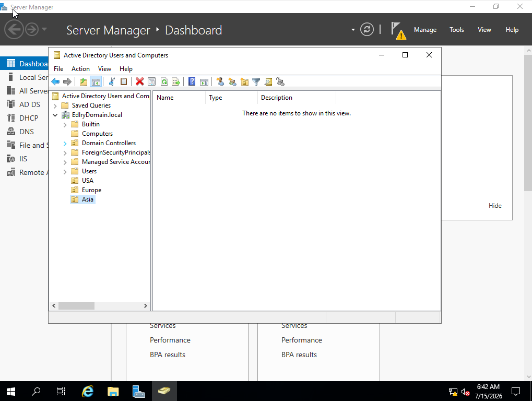Screen dimensions: 532x401
Task: Click the red Delete X icon
Action: (139, 82)
